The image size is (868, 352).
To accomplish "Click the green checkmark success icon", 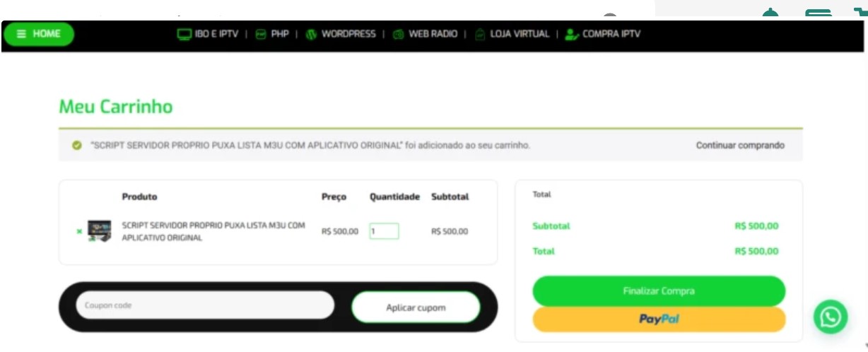I will (76, 146).
